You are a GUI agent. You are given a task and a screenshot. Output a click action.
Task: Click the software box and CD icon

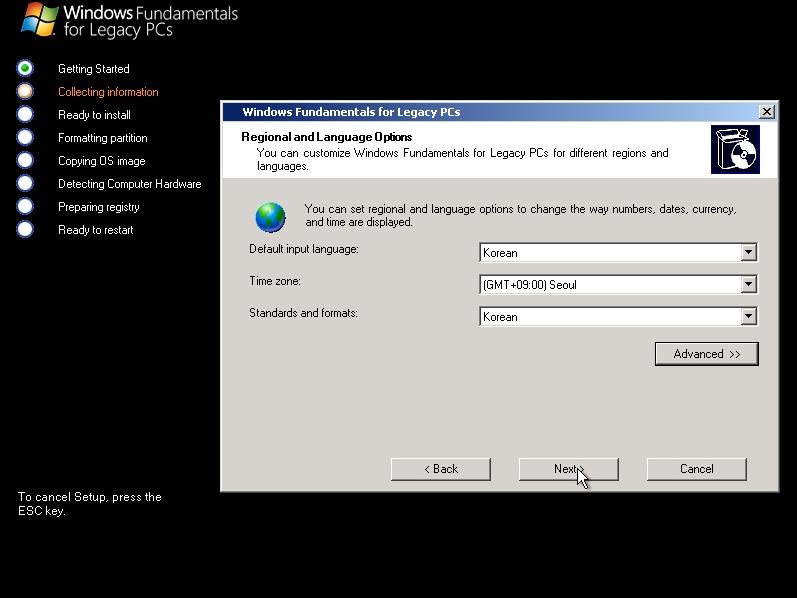pyautogui.click(x=735, y=150)
